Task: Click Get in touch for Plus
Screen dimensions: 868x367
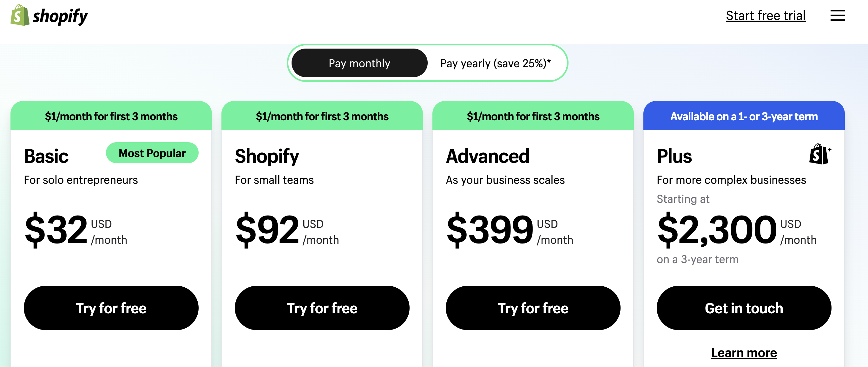Action: 744,308
